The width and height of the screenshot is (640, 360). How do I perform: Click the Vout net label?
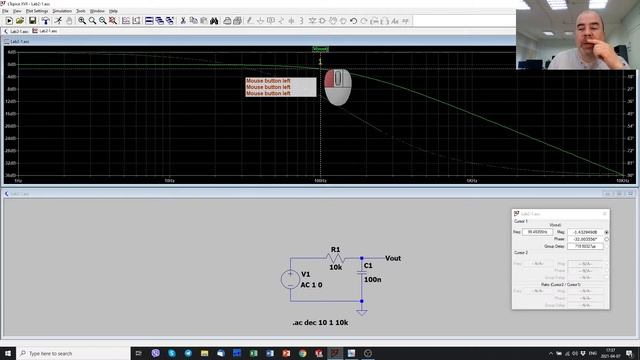[393, 258]
